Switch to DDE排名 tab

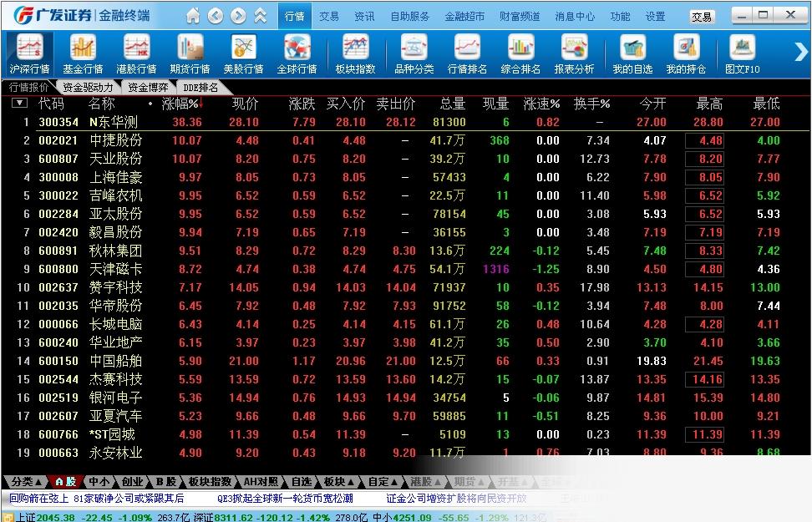(200, 87)
